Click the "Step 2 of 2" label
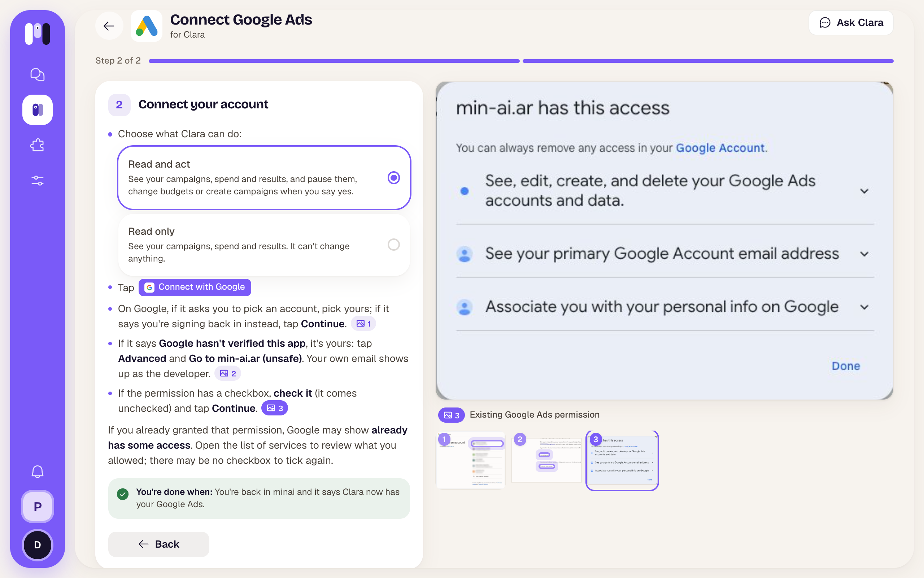 tap(118, 61)
